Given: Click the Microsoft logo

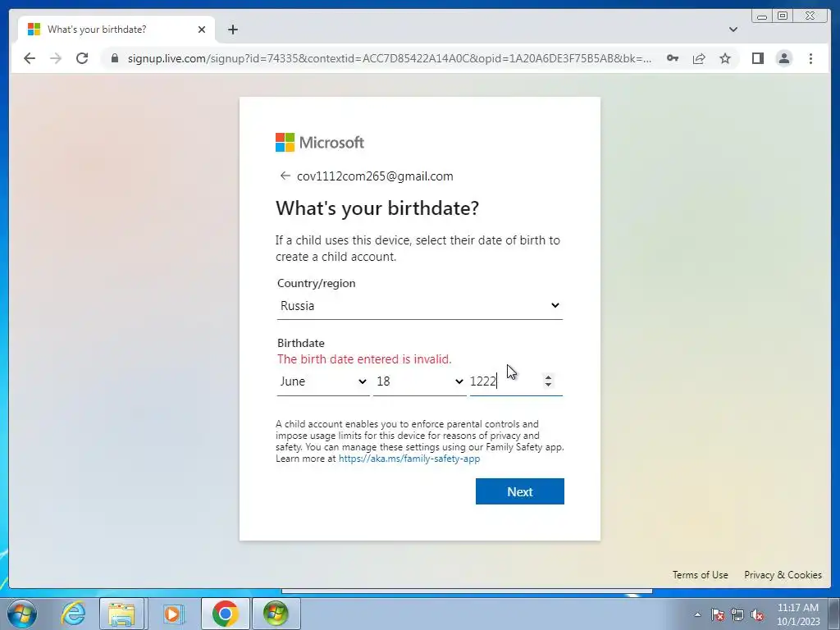Looking at the screenshot, I should point(320,143).
